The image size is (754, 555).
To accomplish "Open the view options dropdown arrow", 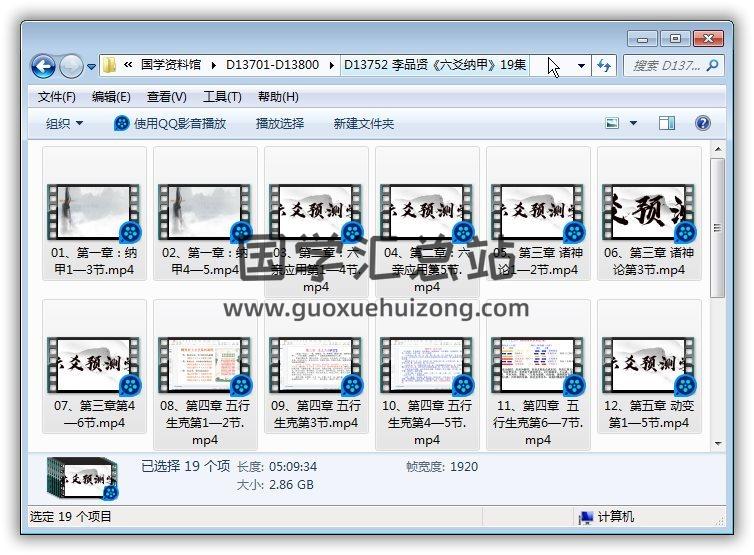I will coord(633,123).
